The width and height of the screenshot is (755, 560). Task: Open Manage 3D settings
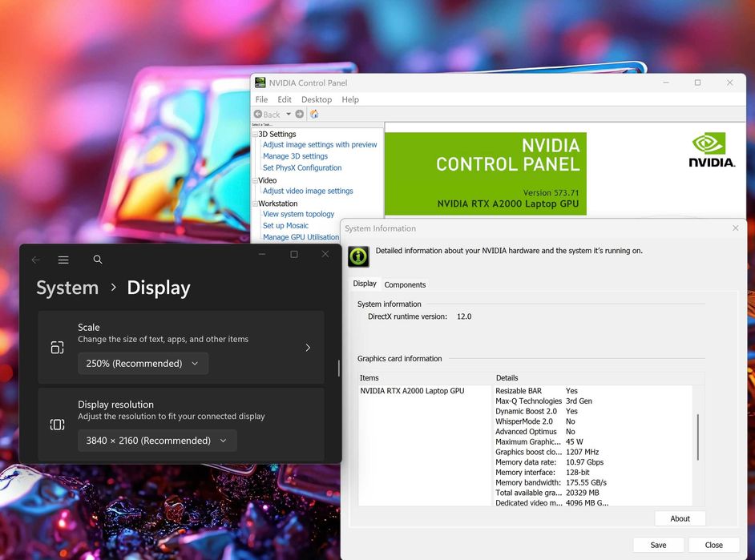point(295,156)
